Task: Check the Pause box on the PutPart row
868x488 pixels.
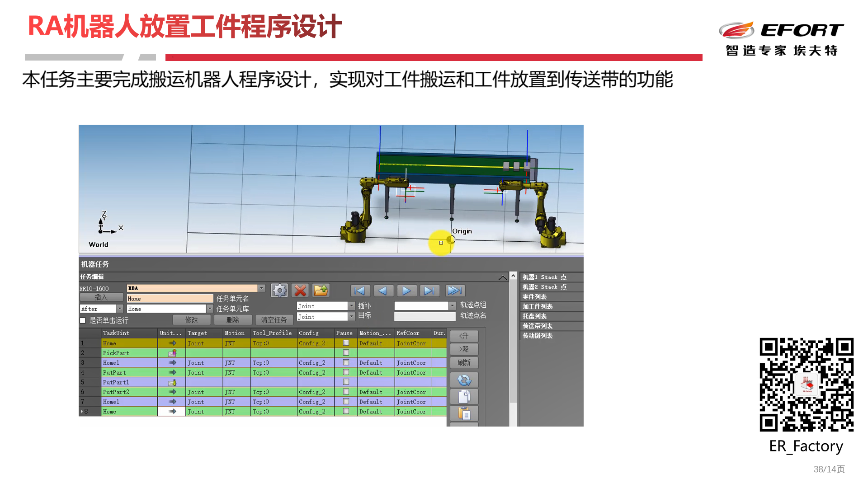Action: tap(345, 372)
